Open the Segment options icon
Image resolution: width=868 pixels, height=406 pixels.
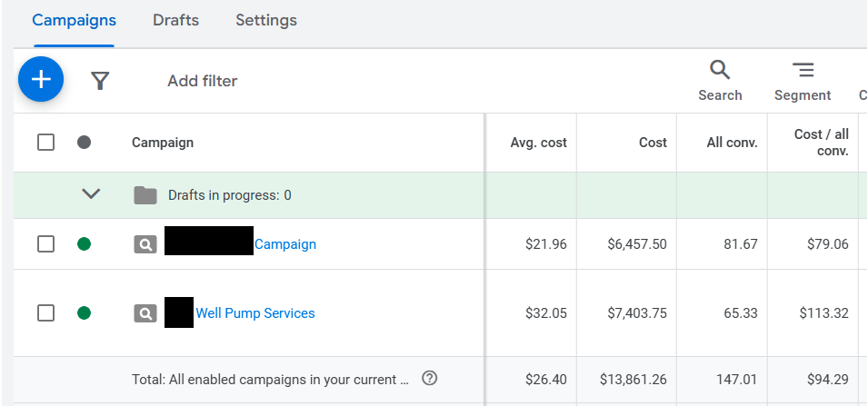803,71
